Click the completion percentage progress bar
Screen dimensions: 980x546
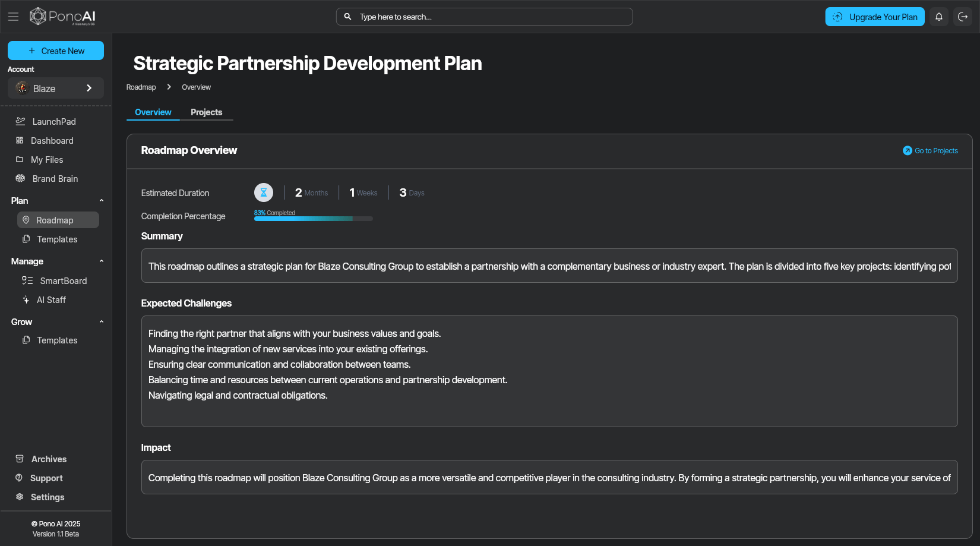point(313,219)
